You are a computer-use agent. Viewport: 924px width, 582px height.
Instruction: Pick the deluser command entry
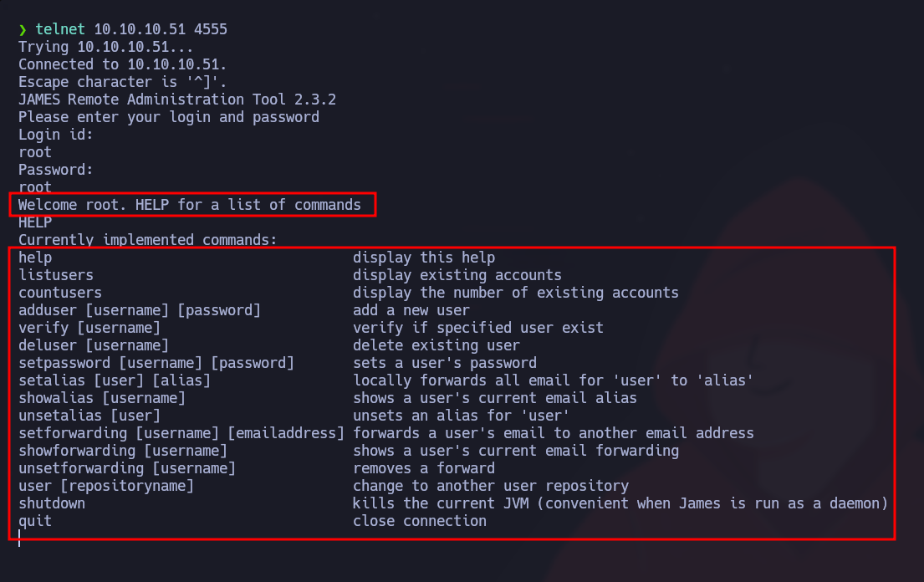coord(94,345)
